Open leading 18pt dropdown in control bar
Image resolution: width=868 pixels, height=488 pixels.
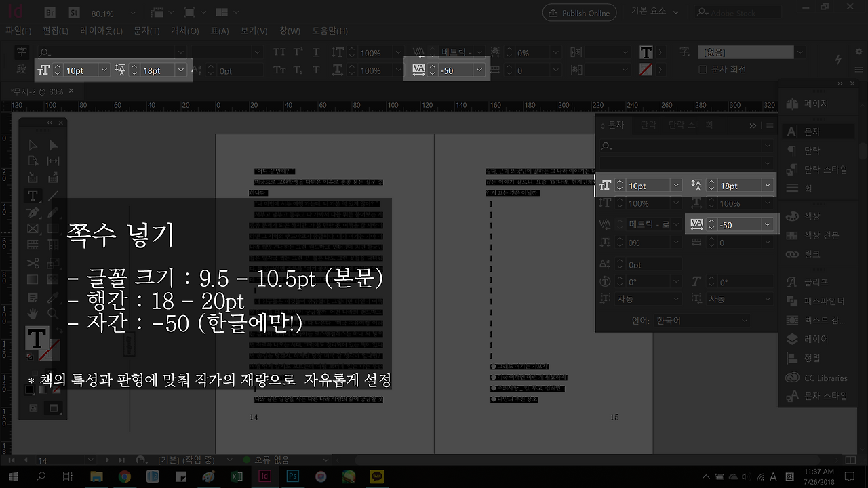click(x=180, y=70)
